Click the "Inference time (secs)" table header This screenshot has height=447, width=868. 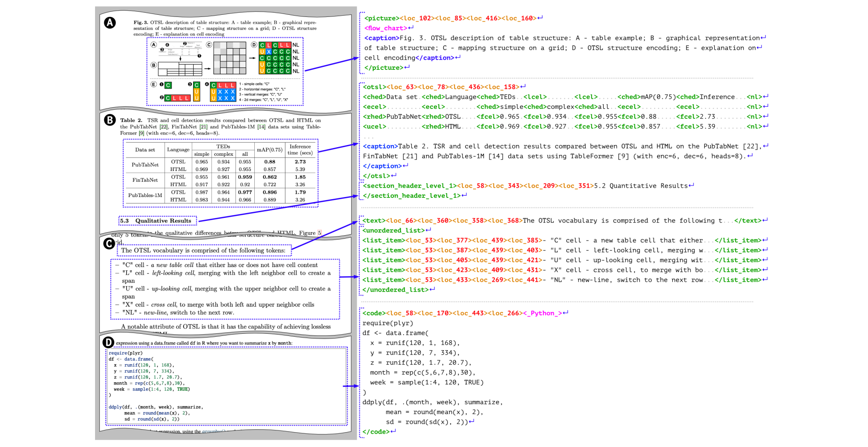click(x=300, y=150)
